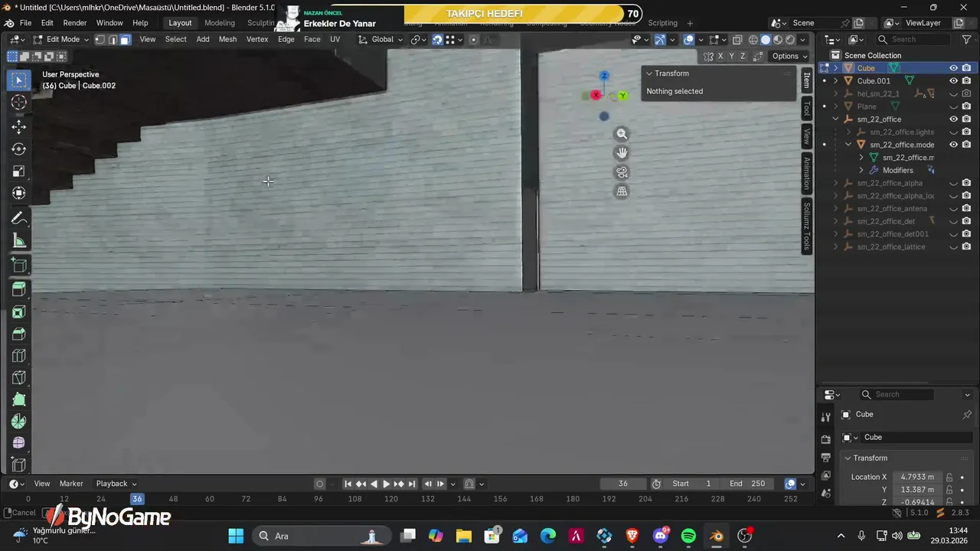
Task: Enable vertex select mode
Action: pos(100,40)
